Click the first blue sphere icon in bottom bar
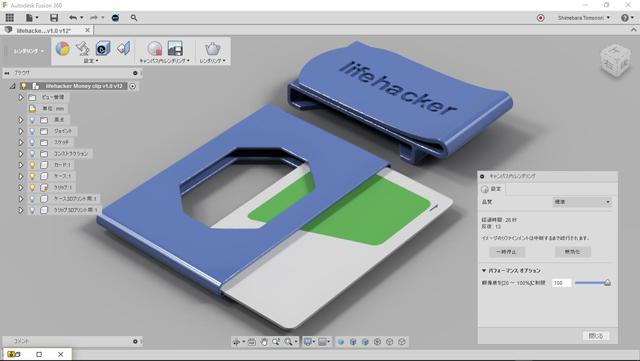 pyautogui.click(x=341, y=342)
